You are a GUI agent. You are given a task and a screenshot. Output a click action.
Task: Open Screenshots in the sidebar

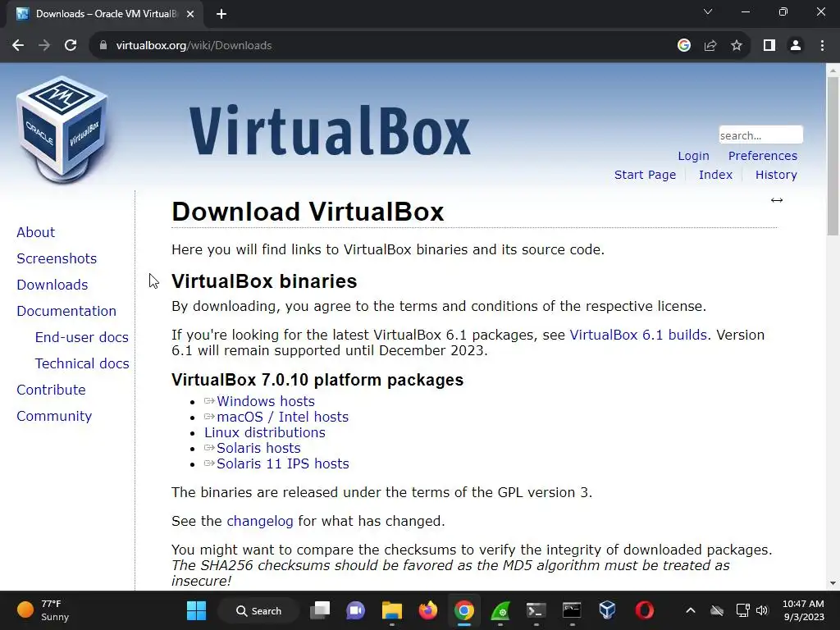pos(57,258)
